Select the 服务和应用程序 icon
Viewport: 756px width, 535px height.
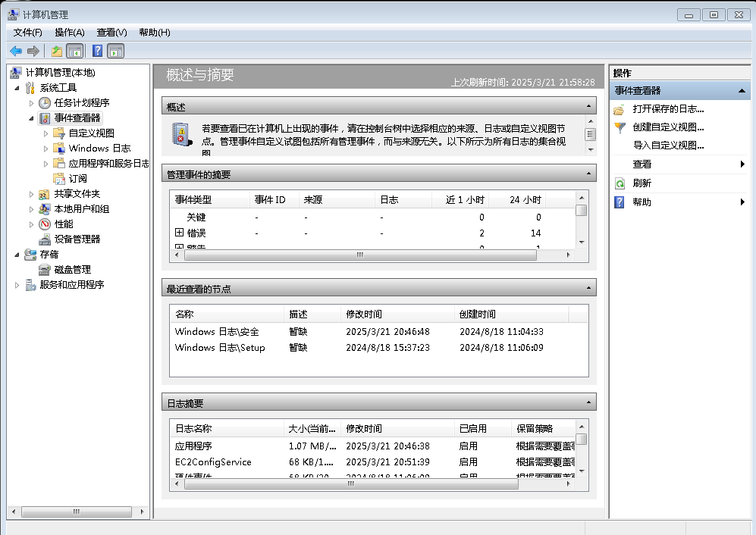[30, 285]
